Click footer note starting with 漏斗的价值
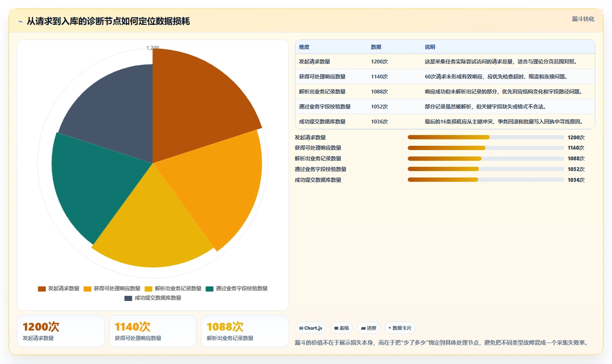612x364 pixels. coord(441,343)
